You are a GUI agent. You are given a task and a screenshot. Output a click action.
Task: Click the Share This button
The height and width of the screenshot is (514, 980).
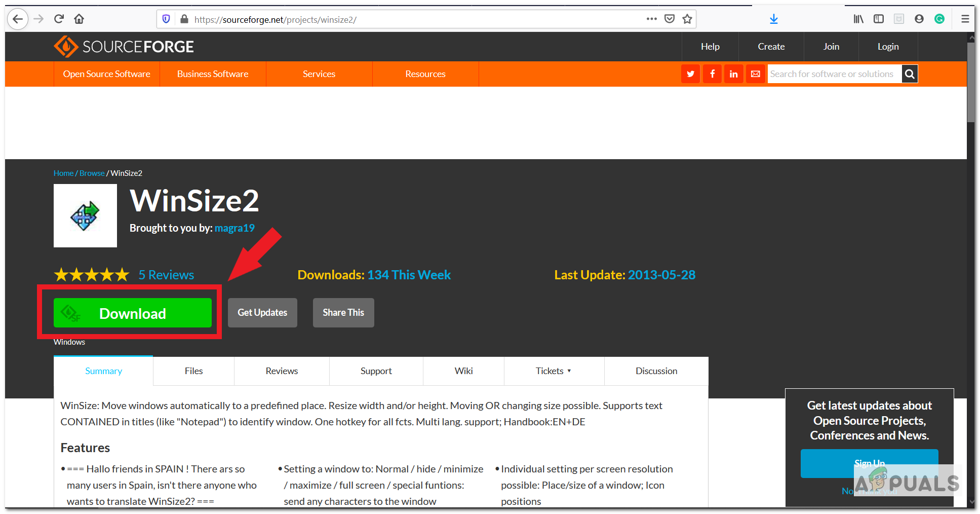[x=343, y=313]
